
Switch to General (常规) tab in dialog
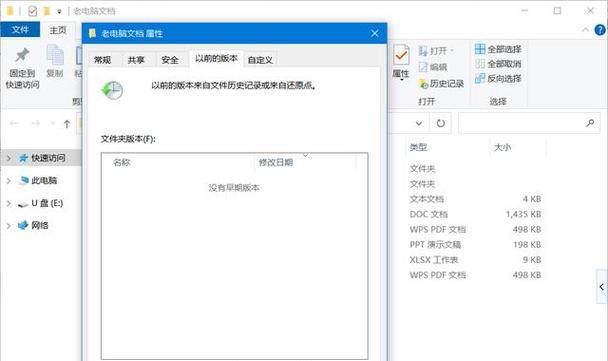[x=103, y=60]
